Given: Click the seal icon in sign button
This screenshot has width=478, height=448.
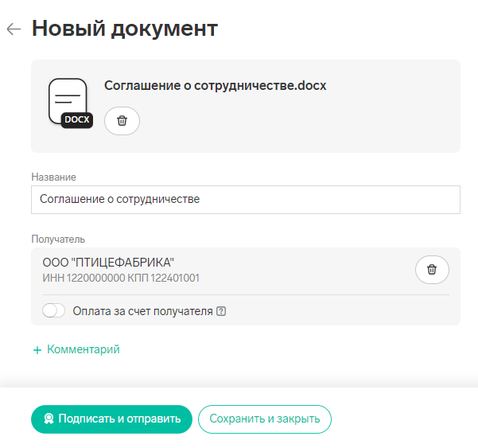Looking at the screenshot, I should point(49,419).
